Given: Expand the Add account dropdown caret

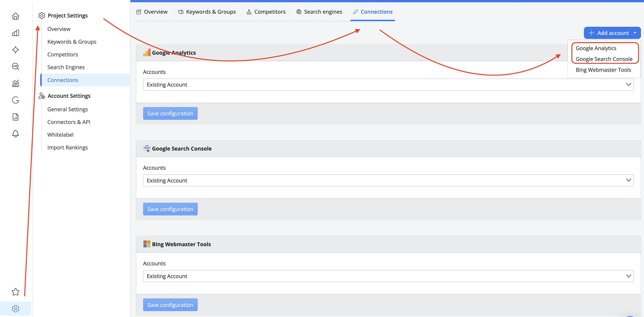Looking at the screenshot, I should click(635, 33).
